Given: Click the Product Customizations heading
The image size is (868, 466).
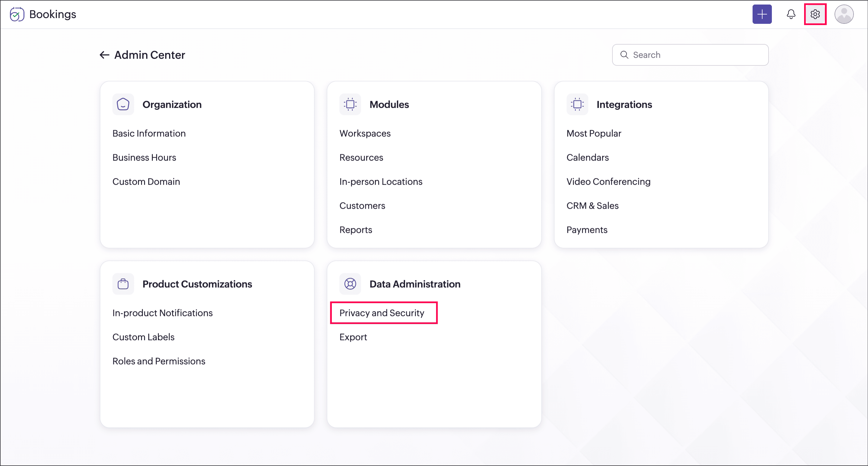Looking at the screenshot, I should pos(197,284).
